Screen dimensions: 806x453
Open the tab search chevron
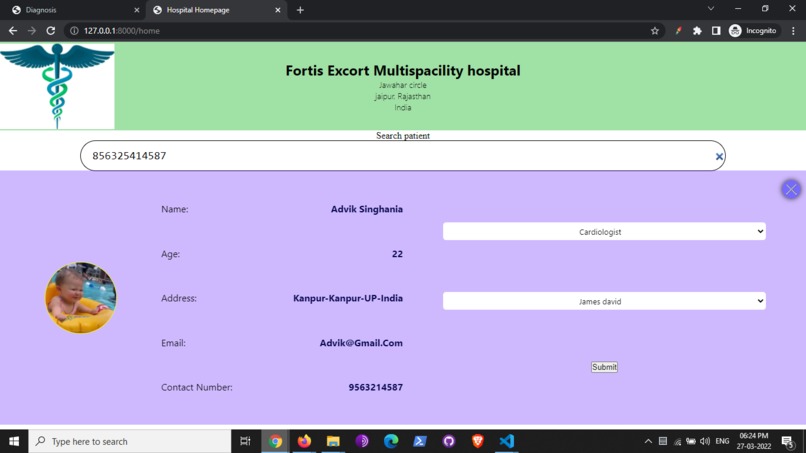711,9
